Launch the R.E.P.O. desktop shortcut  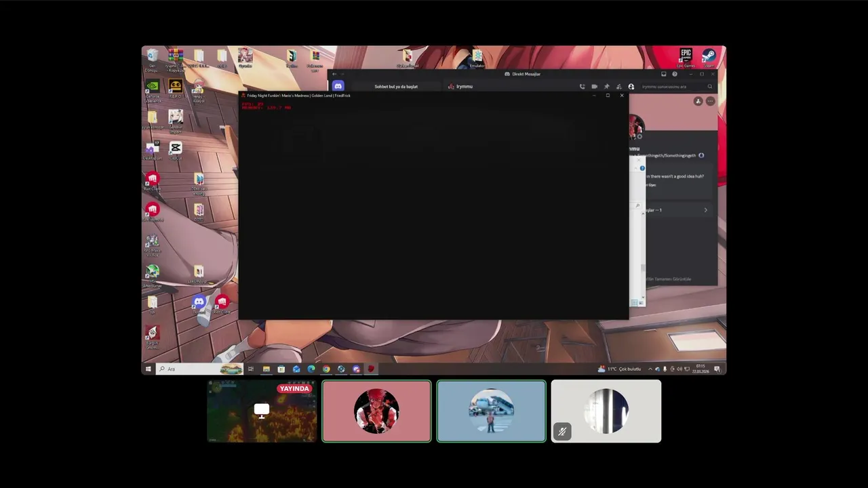176,89
